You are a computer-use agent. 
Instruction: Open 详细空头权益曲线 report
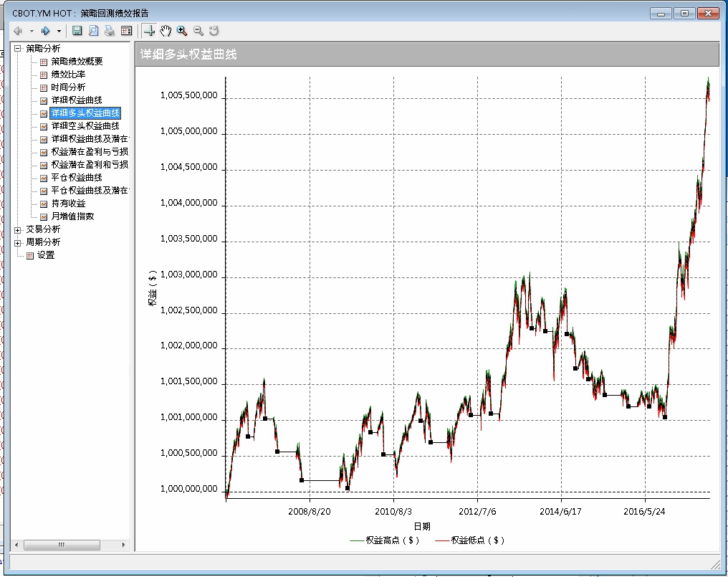[85, 126]
